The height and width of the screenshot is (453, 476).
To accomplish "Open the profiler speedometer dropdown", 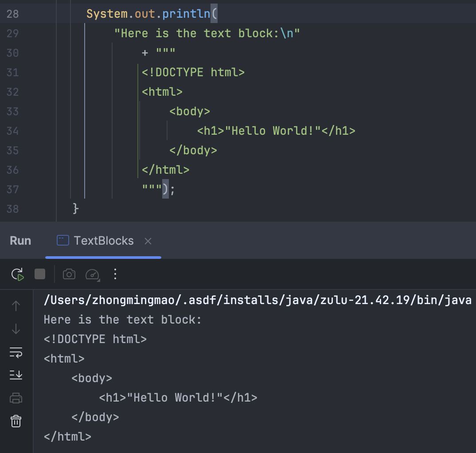I will click(93, 274).
